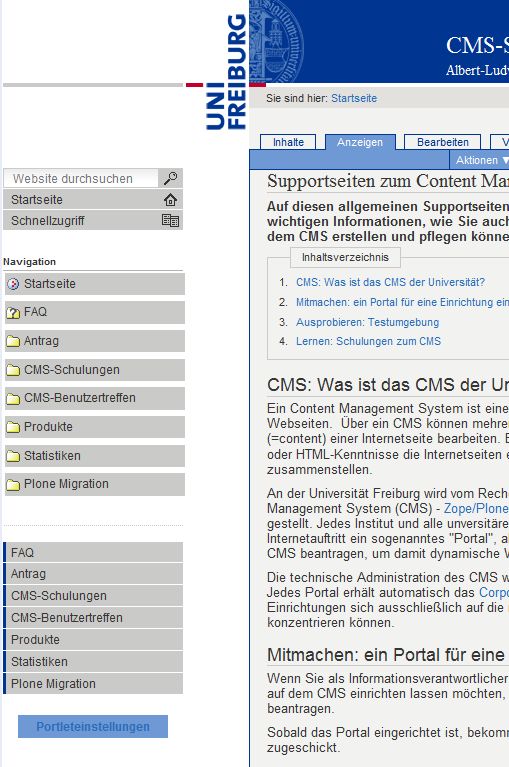Click the Produkte folder icon

[x=13, y=427]
